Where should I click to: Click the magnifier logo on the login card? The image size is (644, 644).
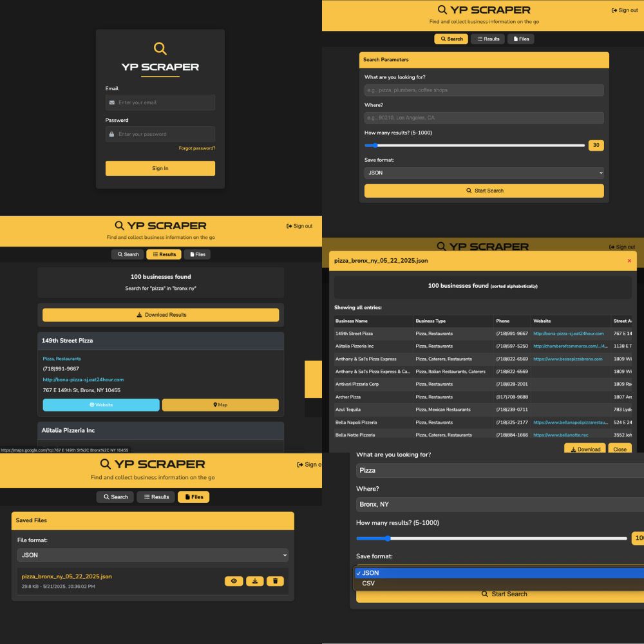[x=160, y=48]
